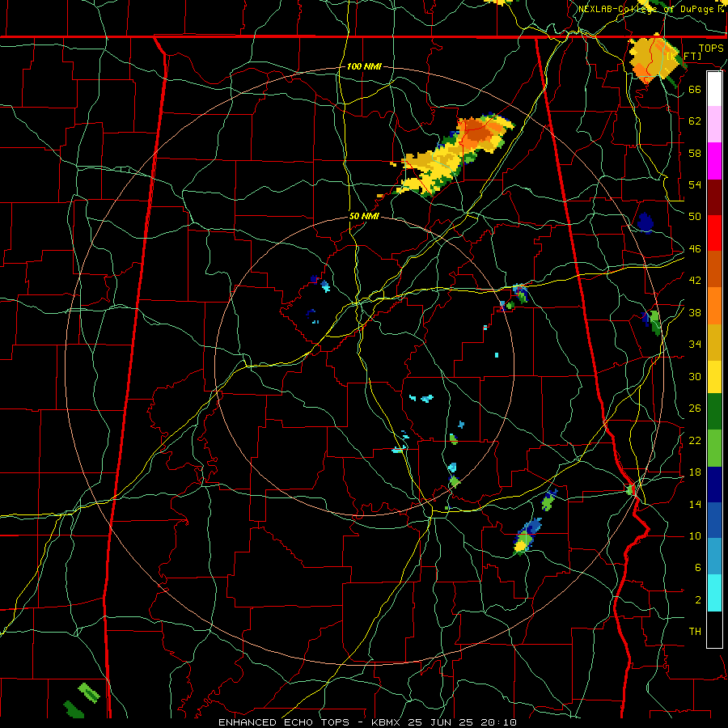Click the orange core of the large northern storm cell

coord(478,131)
